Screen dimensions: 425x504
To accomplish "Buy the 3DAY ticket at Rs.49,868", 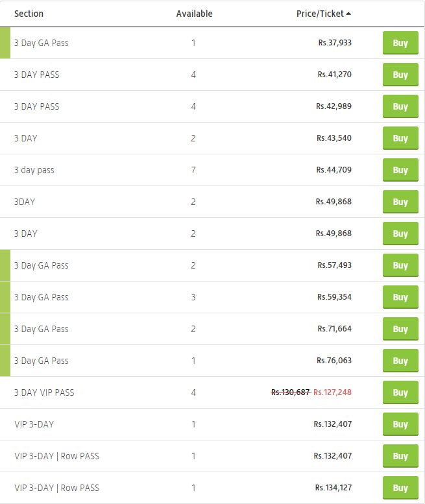I will (x=400, y=202).
